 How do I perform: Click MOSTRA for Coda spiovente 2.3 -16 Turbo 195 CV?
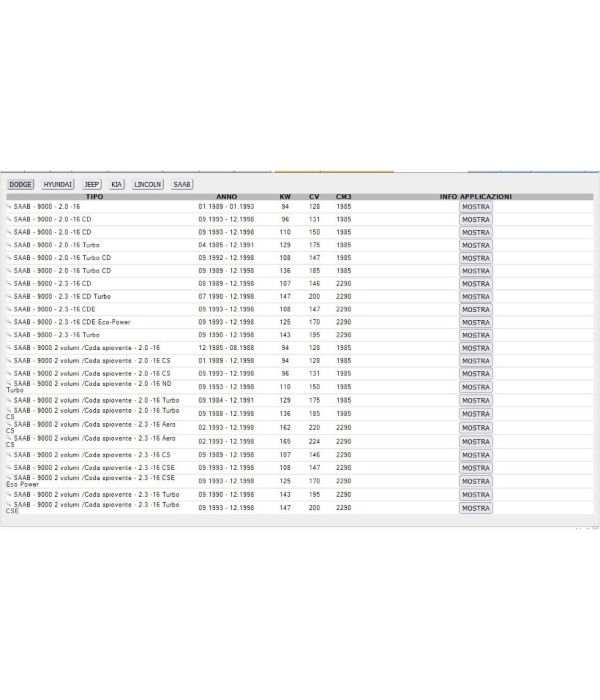476,495
